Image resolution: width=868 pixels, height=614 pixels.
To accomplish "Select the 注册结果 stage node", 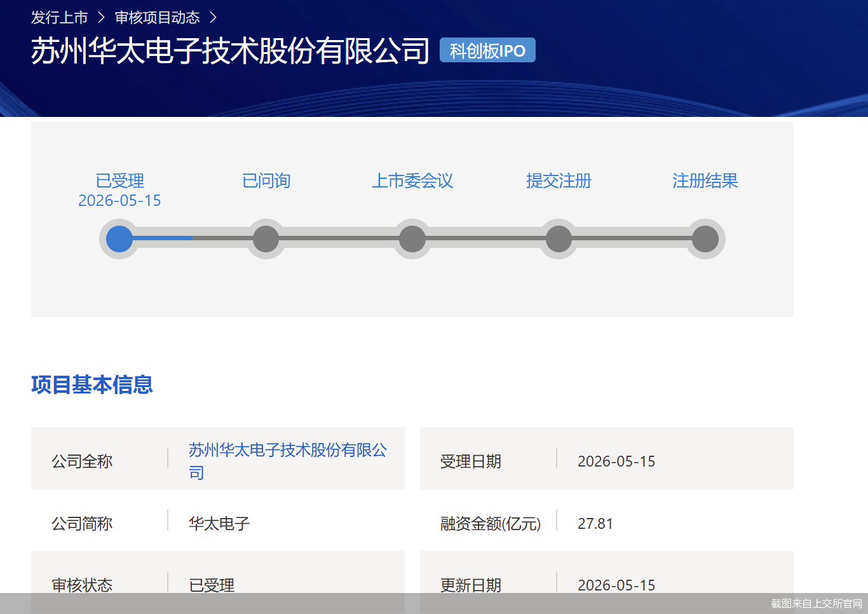I will 705,239.
